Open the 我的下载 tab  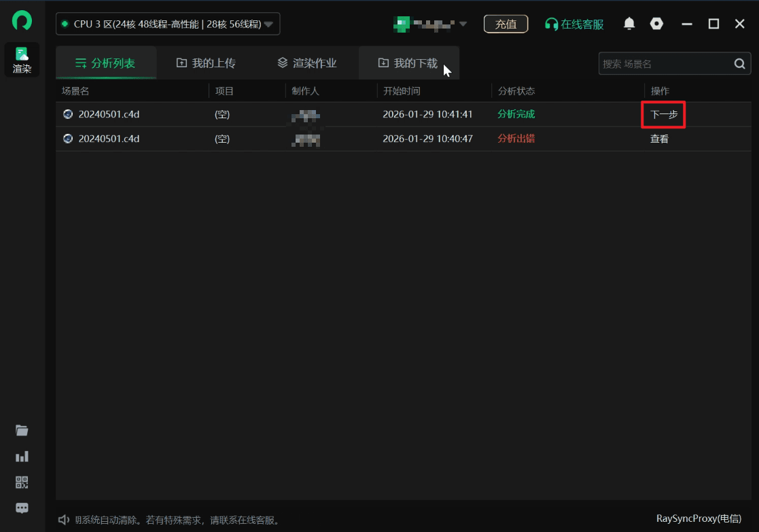pos(408,63)
